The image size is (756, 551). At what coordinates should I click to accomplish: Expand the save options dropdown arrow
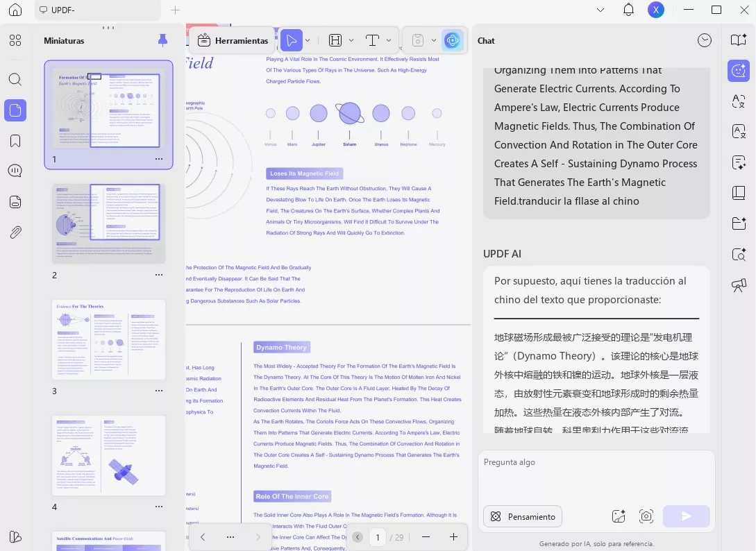433,40
